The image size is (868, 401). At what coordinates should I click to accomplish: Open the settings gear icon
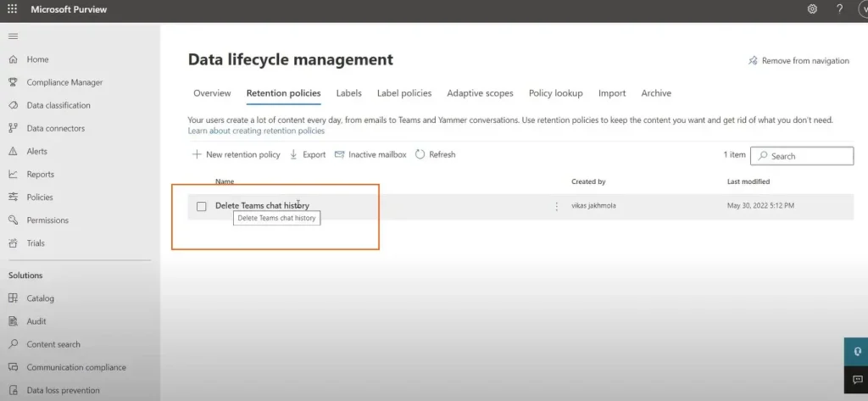812,9
